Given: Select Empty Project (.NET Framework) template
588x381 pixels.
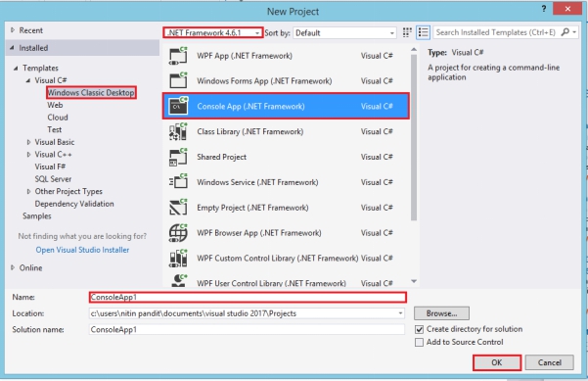Looking at the screenshot, I should pos(286,208).
